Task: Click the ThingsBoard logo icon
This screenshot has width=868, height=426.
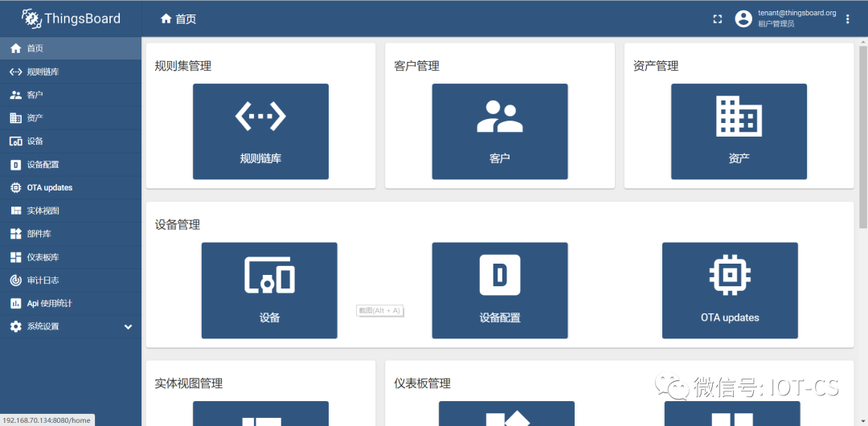Action: click(x=32, y=18)
